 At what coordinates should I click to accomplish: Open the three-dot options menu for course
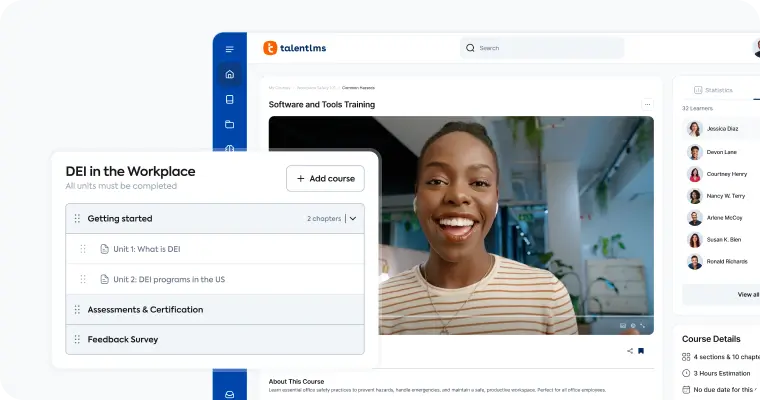tap(647, 104)
